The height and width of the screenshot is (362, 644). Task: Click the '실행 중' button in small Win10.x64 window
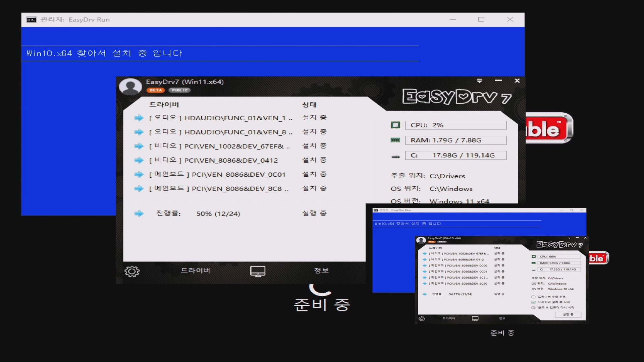point(568,315)
